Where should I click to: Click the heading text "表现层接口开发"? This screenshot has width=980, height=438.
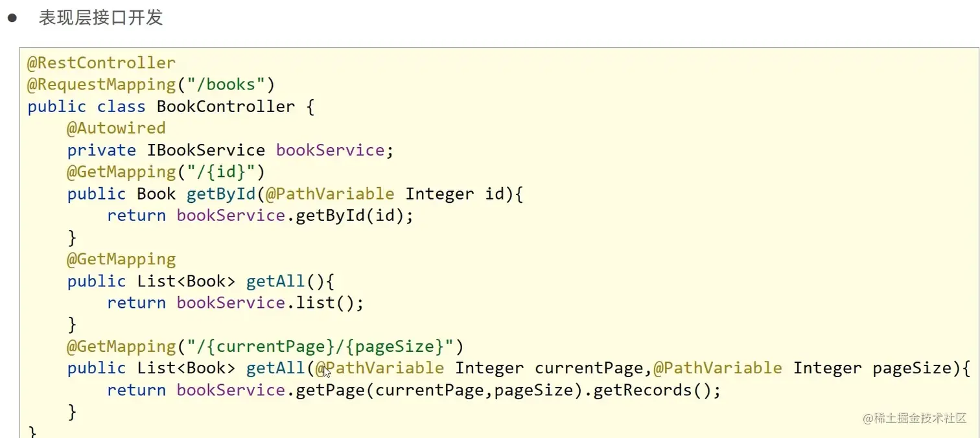click(101, 18)
